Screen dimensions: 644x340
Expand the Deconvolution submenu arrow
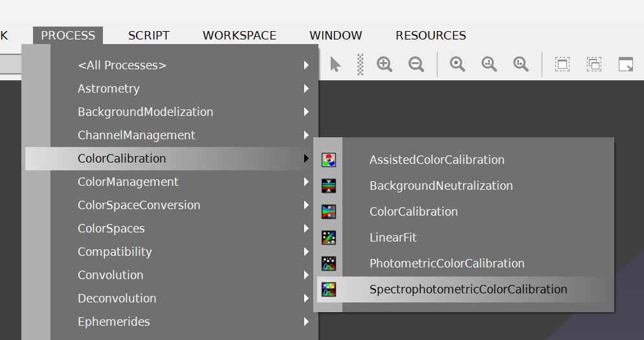point(306,299)
